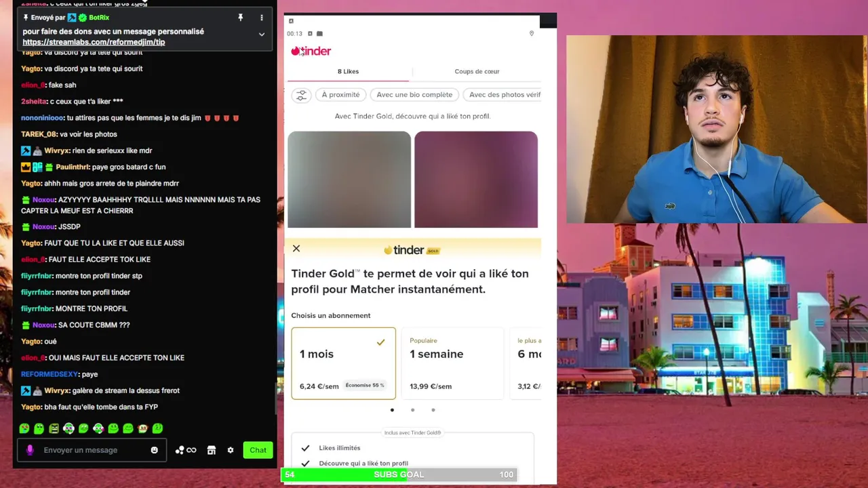
Task: Click the crown badge next to Paulinthrl
Action: tap(26, 167)
